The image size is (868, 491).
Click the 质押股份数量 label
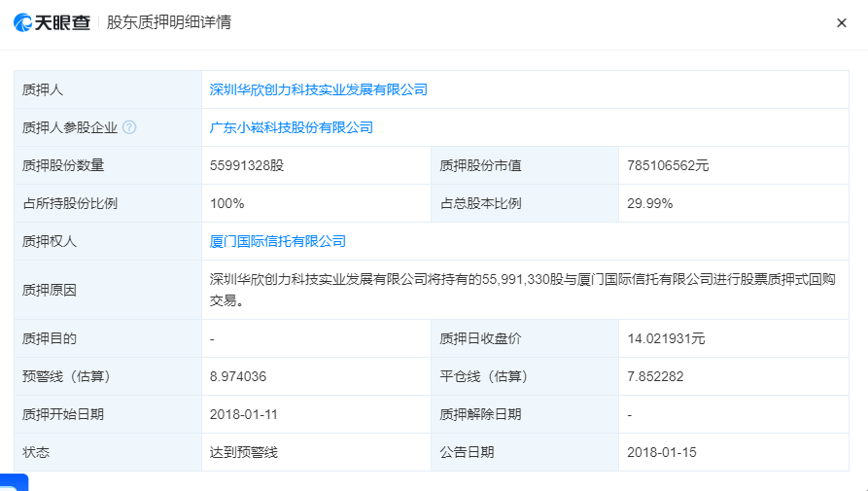[63, 165]
